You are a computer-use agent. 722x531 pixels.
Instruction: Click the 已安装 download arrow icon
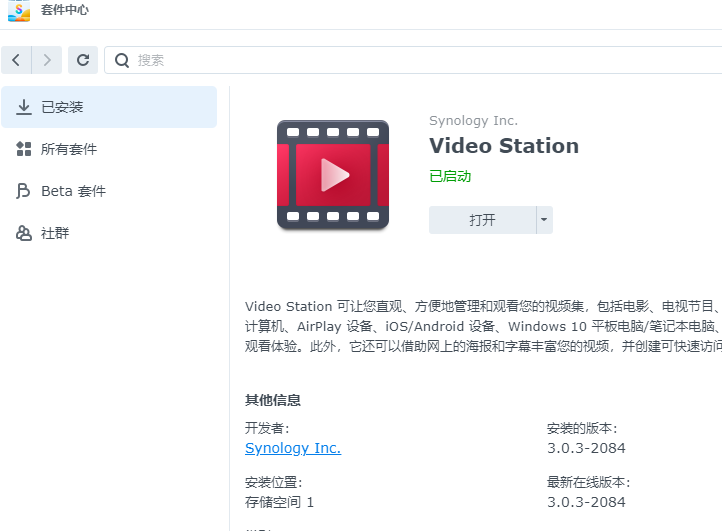[x=24, y=107]
